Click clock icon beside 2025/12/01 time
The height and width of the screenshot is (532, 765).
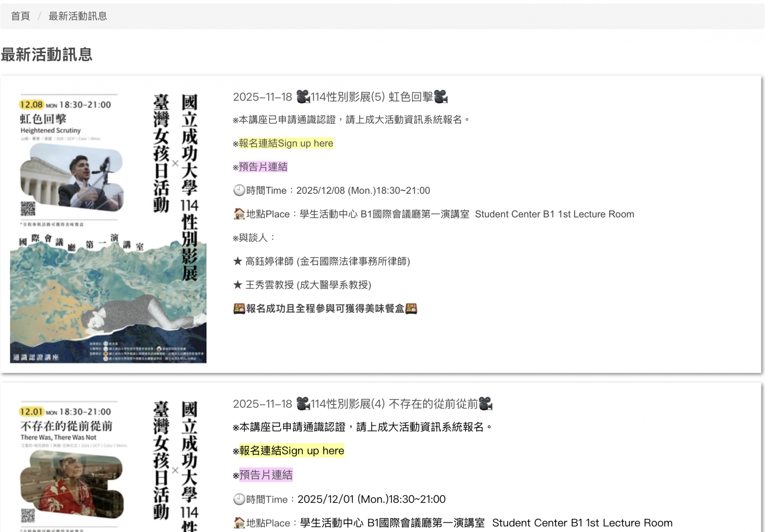(239, 499)
